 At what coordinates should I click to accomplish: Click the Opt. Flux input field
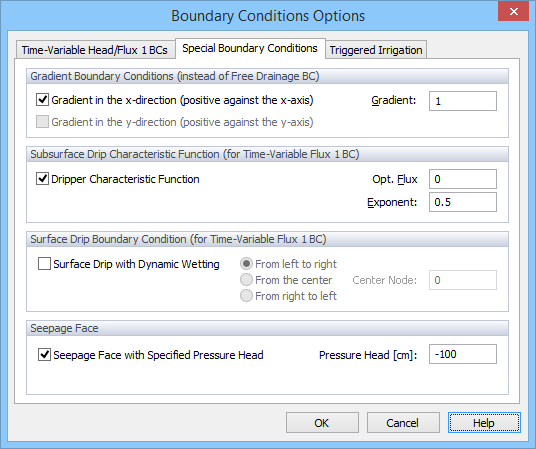463,179
